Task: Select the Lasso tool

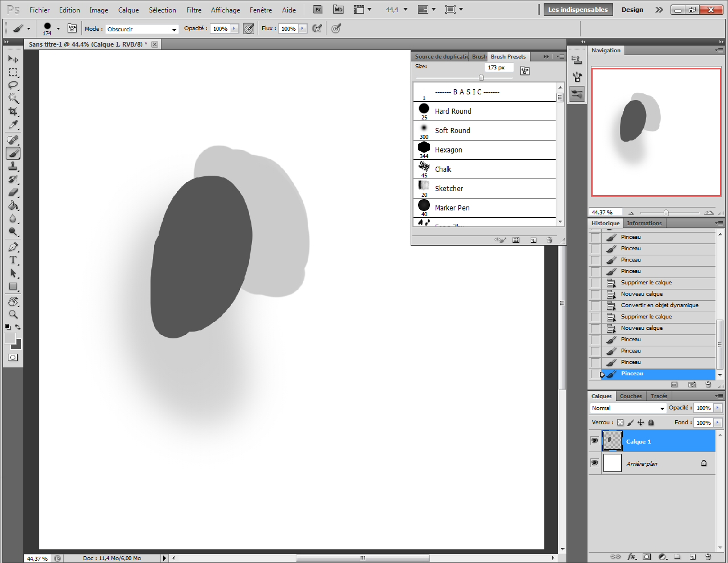Action: 13,85
